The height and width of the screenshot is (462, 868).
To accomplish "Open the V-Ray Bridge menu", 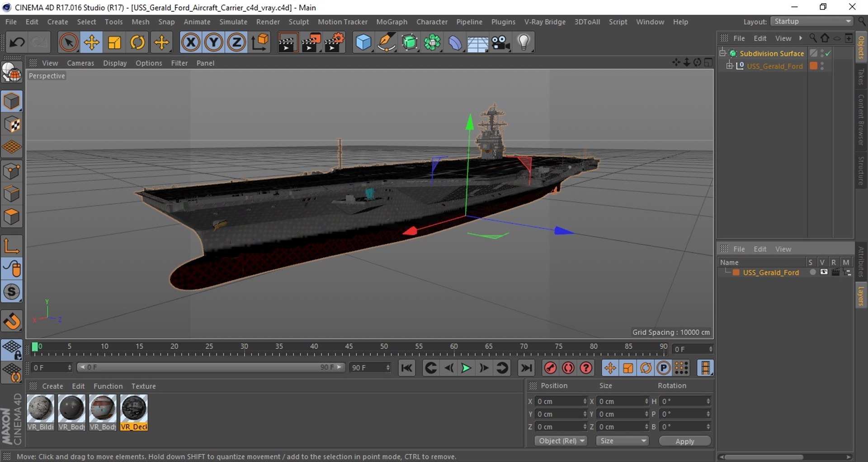I will (544, 22).
